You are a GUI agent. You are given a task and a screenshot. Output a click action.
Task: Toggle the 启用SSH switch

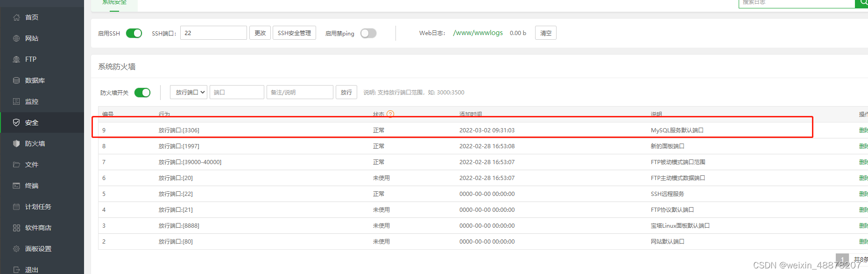pyautogui.click(x=134, y=33)
